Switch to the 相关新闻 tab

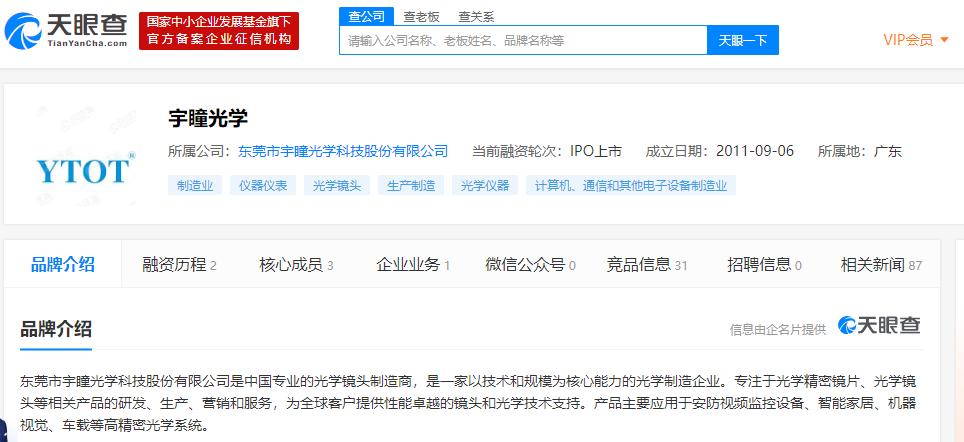click(x=882, y=265)
